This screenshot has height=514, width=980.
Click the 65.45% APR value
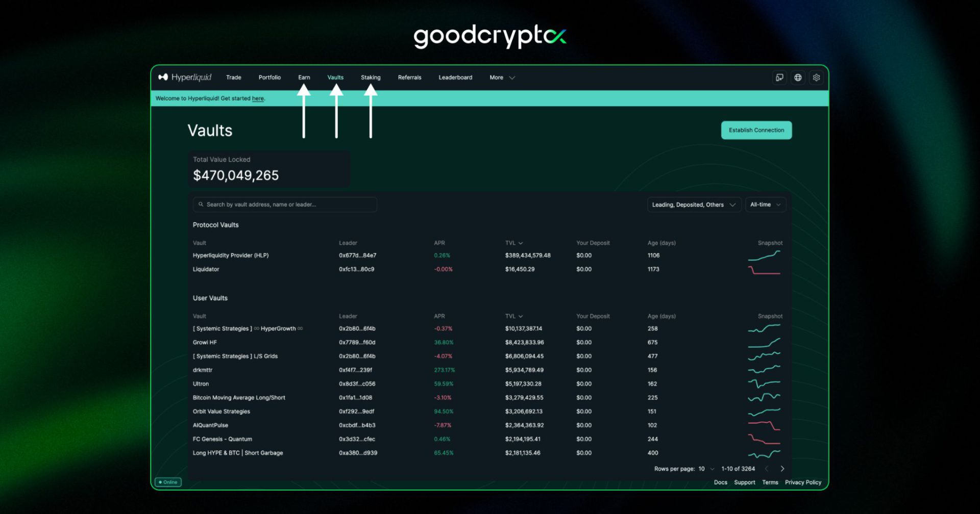444,453
